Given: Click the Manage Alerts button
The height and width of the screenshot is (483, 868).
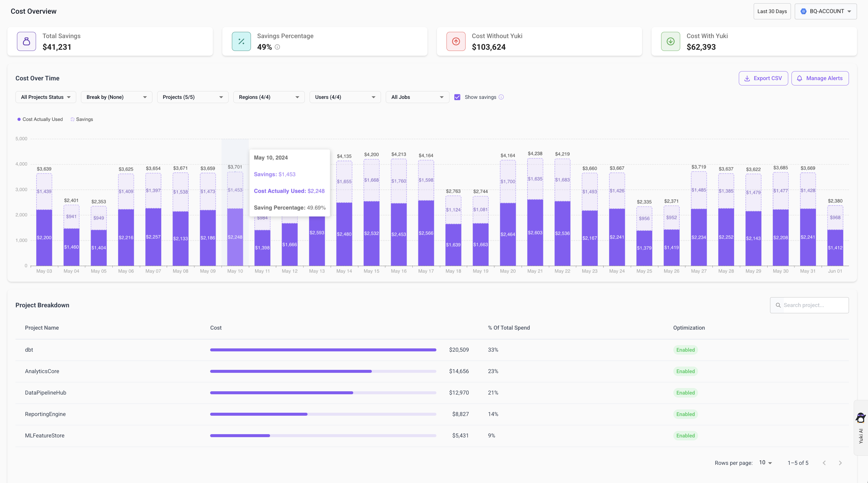Looking at the screenshot, I should (820, 78).
